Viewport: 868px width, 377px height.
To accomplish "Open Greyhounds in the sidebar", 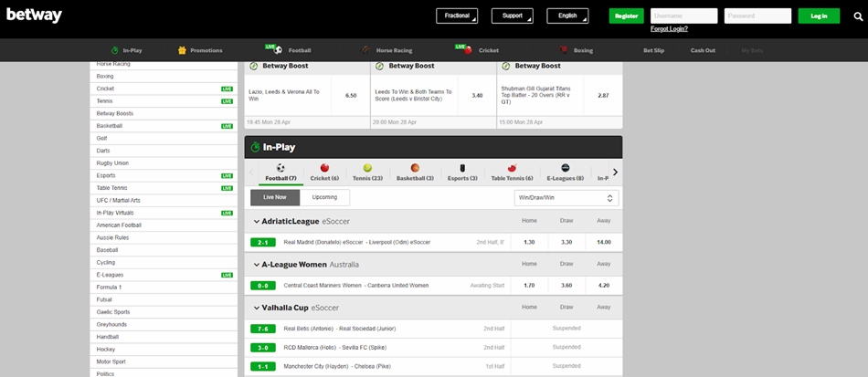I will click(164, 324).
